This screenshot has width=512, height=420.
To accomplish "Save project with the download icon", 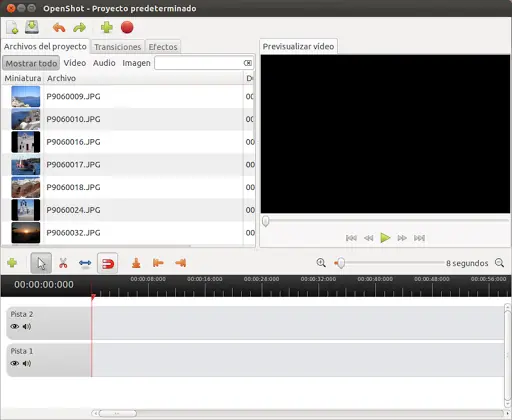I will pyautogui.click(x=32, y=27).
